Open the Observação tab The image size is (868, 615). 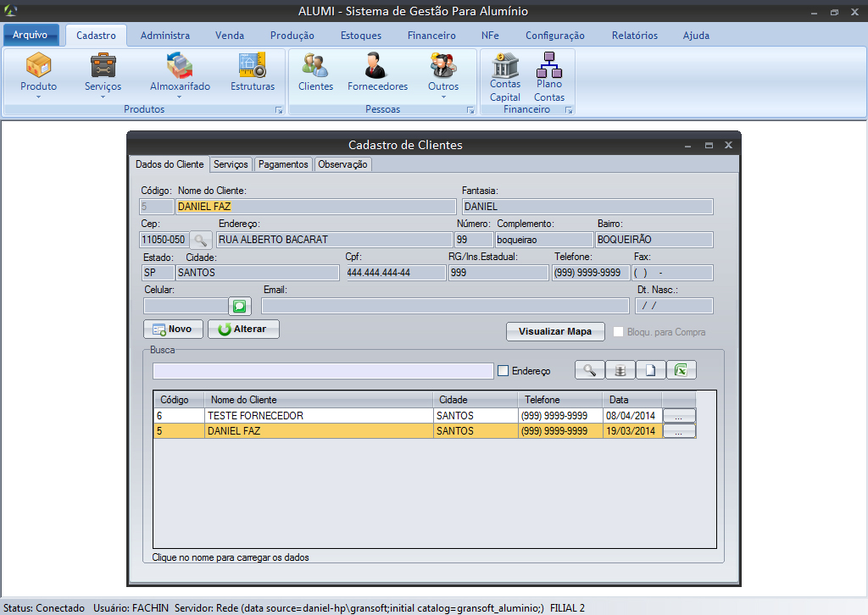(x=342, y=164)
